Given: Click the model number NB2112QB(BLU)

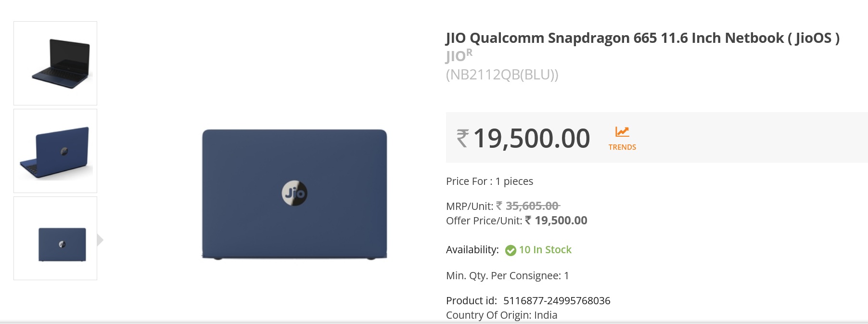Looking at the screenshot, I should pos(502,76).
